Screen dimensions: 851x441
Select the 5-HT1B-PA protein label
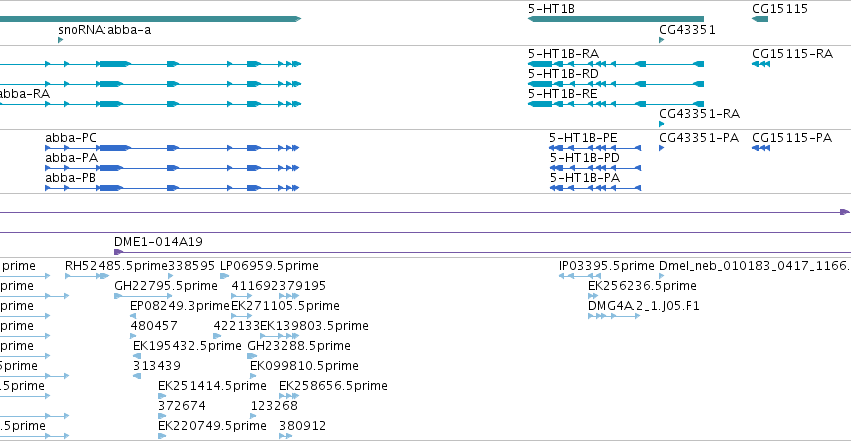(585, 178)
